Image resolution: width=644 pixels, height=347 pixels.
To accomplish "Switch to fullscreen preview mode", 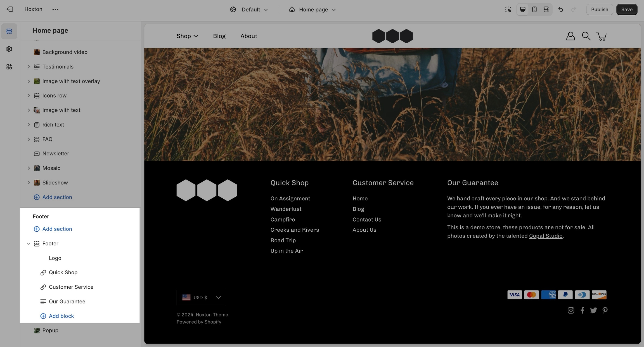I will click(x=546, y=9).
